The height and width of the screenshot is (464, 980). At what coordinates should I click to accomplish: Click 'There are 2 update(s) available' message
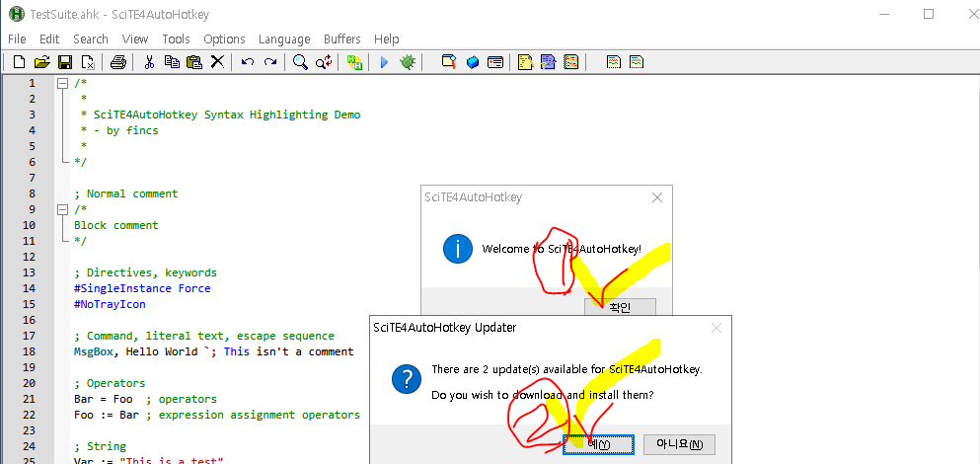(x=567, y=369)
